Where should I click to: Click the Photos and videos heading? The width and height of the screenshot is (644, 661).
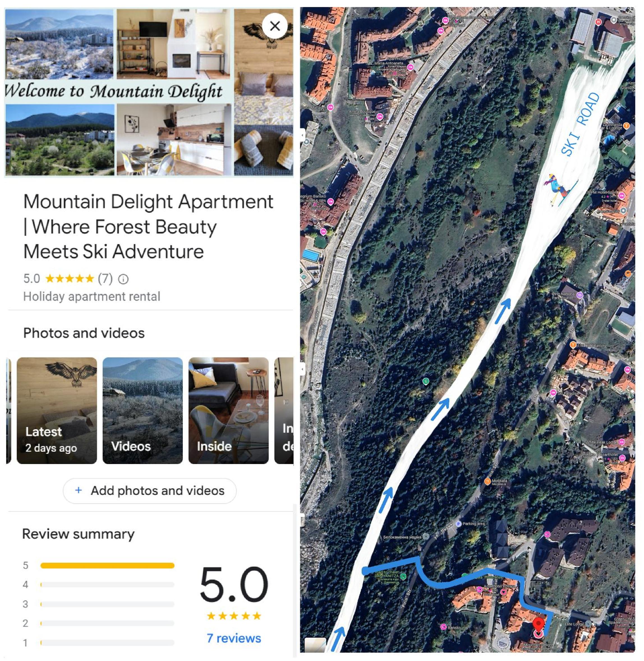[84, 333]
